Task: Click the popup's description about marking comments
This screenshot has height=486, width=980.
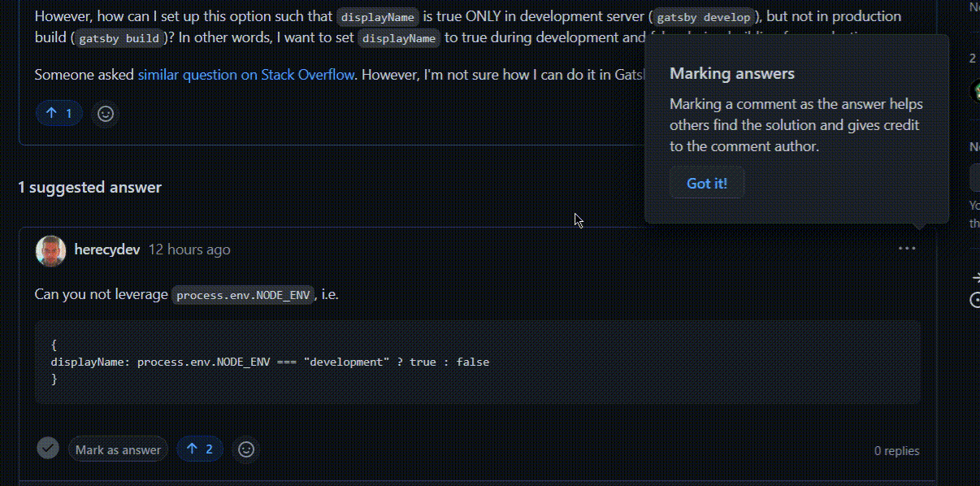Action: coord(796,125)
